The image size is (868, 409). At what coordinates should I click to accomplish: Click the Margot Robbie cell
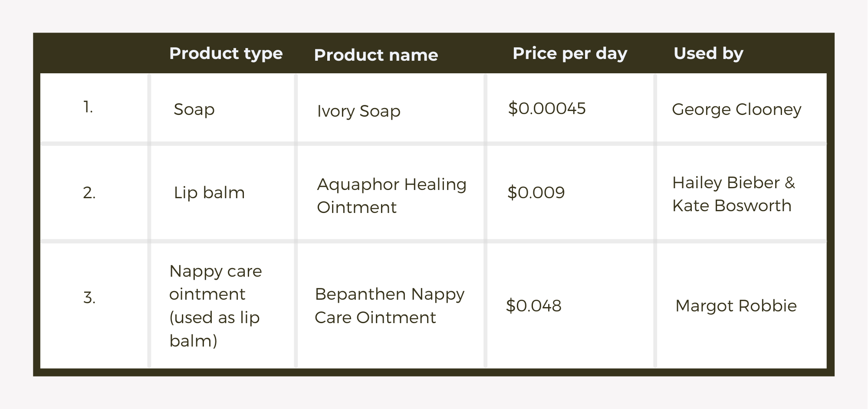(736, 306)
